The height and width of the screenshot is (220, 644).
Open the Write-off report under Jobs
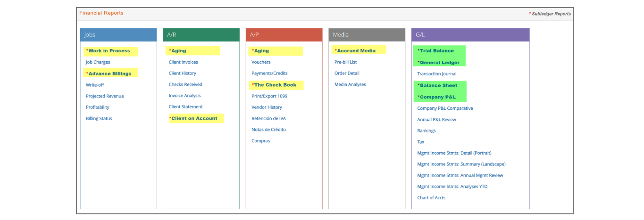point(95,85)
